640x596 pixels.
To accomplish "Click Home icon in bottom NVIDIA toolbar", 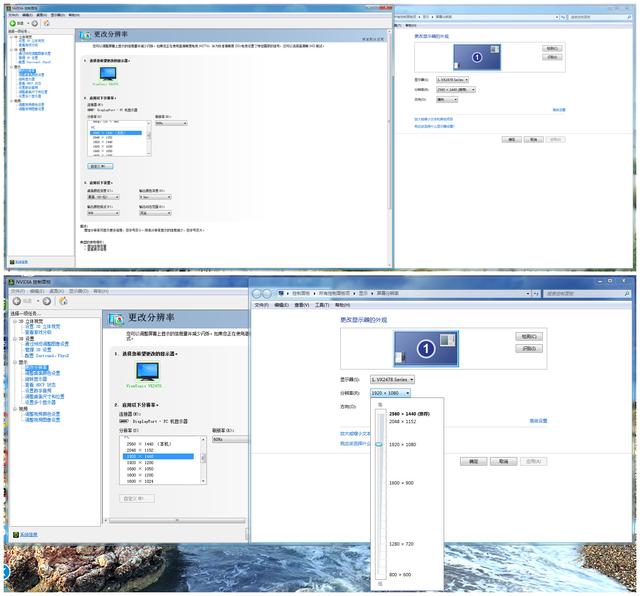I will (63, 301).
